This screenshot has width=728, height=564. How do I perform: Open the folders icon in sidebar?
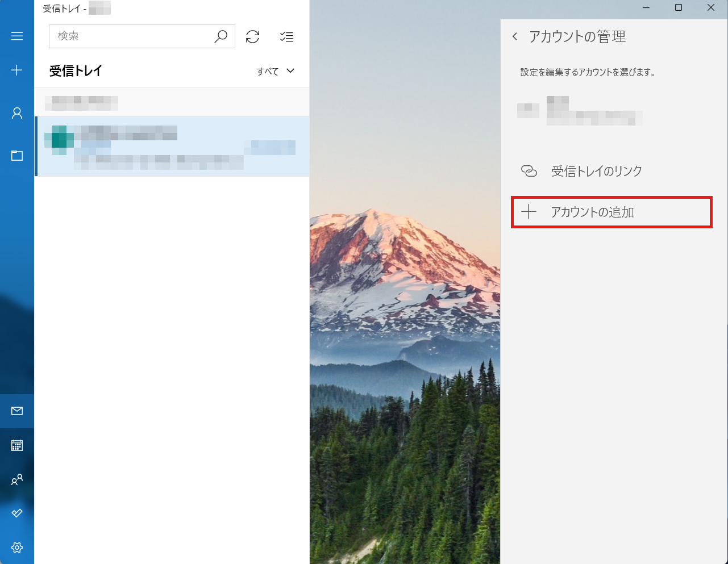point(17,155)
